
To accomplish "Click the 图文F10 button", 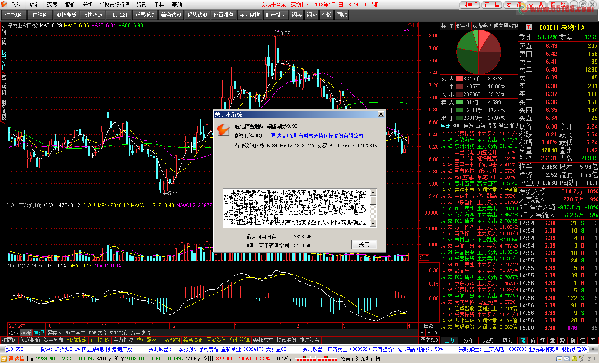I will [429, 340].
